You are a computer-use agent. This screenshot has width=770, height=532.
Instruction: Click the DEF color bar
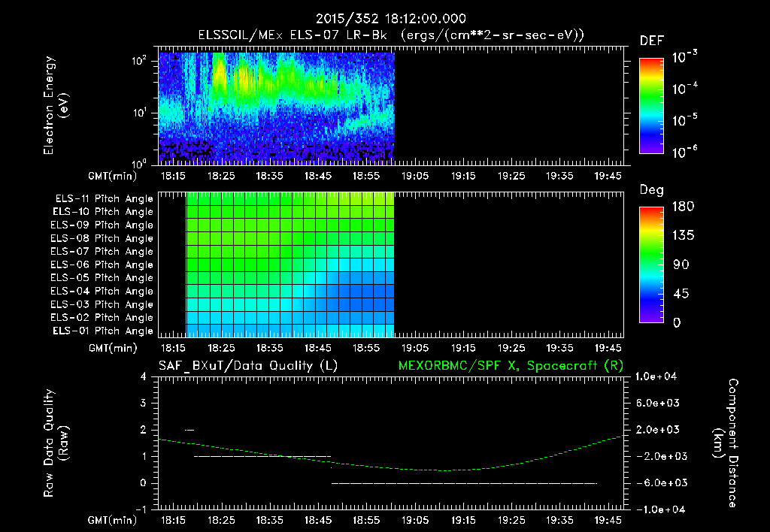651,106
